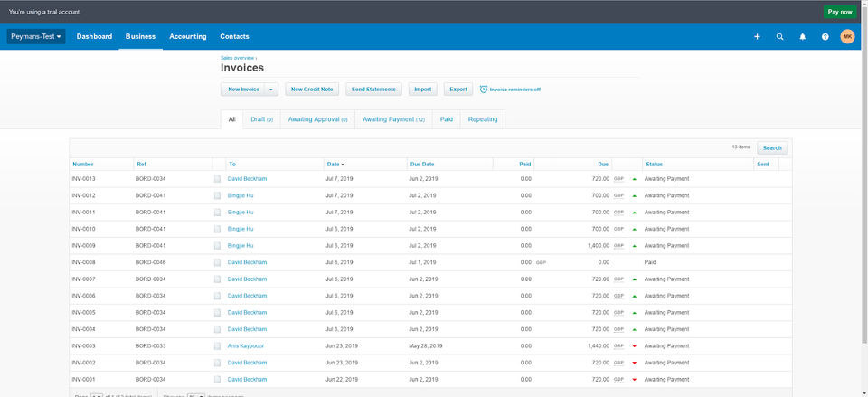This screenshot has width=868, height=397.
Task: Follow the Sales overview breadcrumb link
Action: point(238,58)
